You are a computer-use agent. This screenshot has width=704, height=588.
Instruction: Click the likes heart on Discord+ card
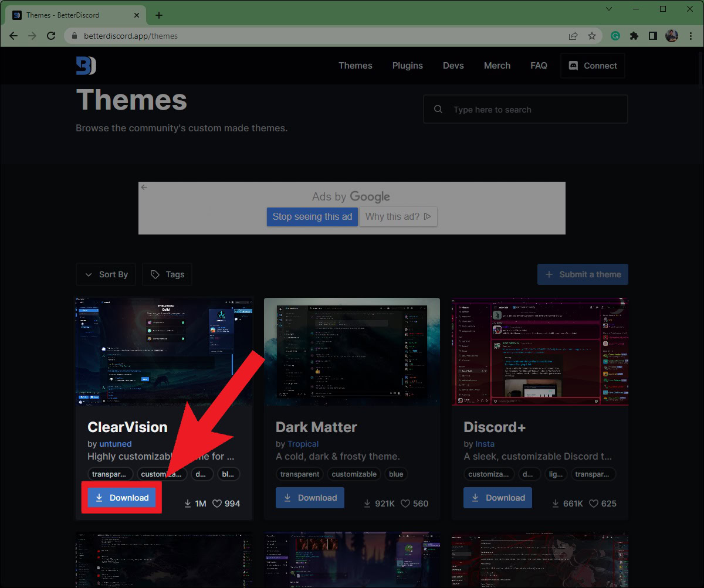[593, 503]
